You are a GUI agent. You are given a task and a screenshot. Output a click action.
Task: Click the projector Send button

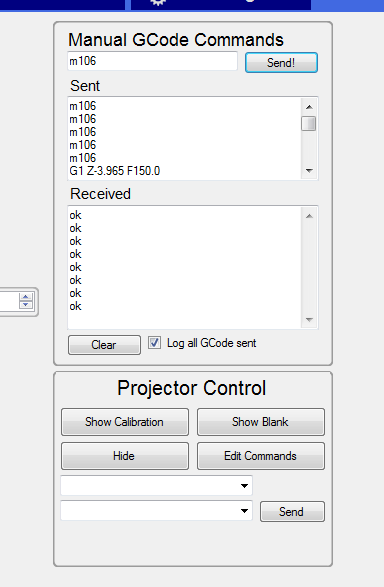click(x=292, y=511)
